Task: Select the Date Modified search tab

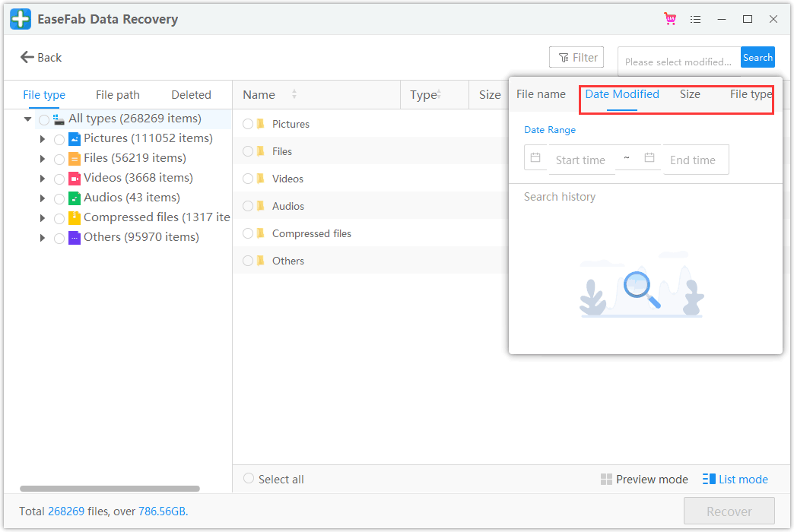Action: tap(622, 94)
